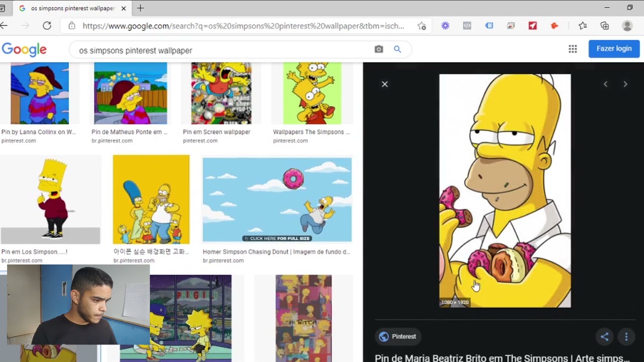The image size is (644, 362).
Task: Open 'Pin em Los Simpson' Bart thumbnail
Action: (x=50, y=200)
